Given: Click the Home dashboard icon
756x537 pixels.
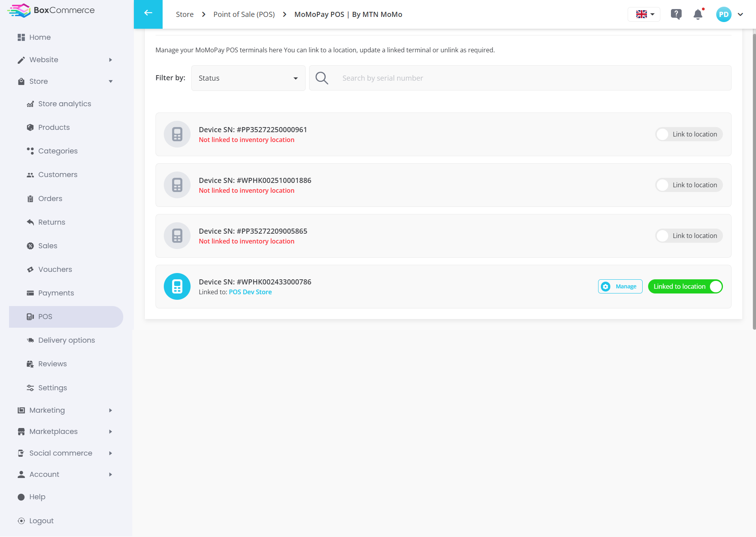Looking at the screenshot, I should (x=21, y=37).
